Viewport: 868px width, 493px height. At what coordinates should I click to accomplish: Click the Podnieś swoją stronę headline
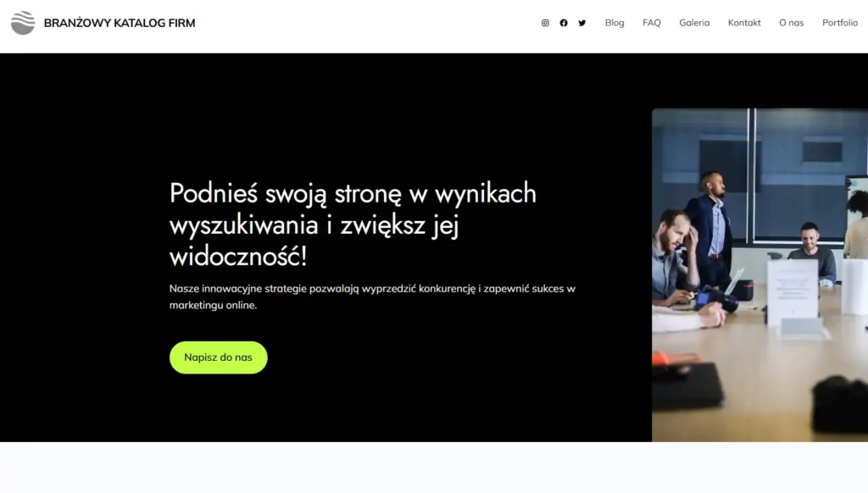click(353, 224)
